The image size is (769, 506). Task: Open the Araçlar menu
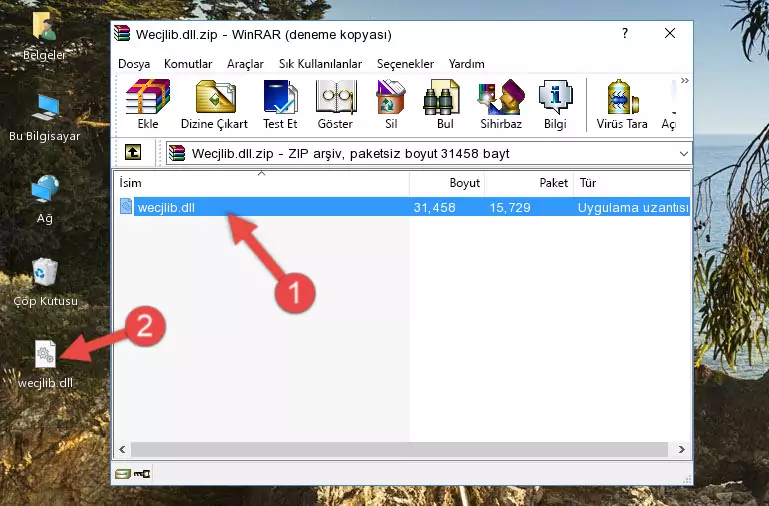click(245, 64)
